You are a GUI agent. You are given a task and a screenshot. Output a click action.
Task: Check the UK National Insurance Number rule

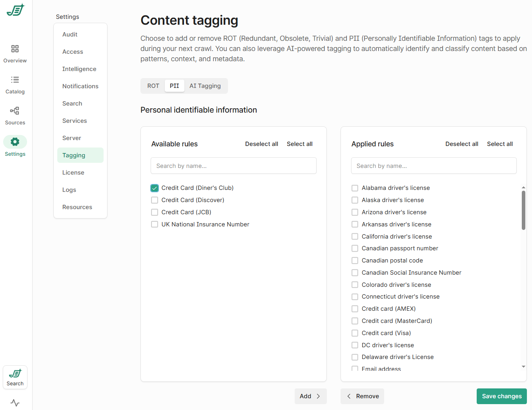155,224
